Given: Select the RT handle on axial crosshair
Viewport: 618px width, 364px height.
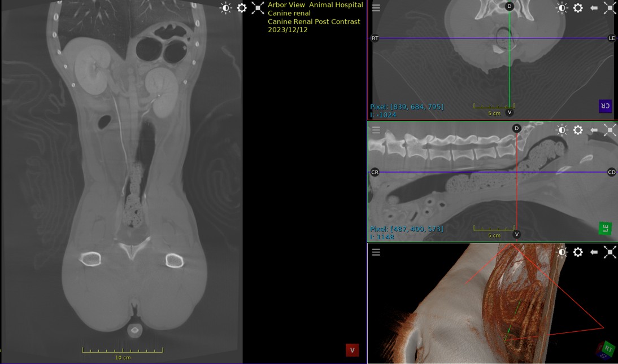Looking at the screenshot, I should [x=375, y=38].
